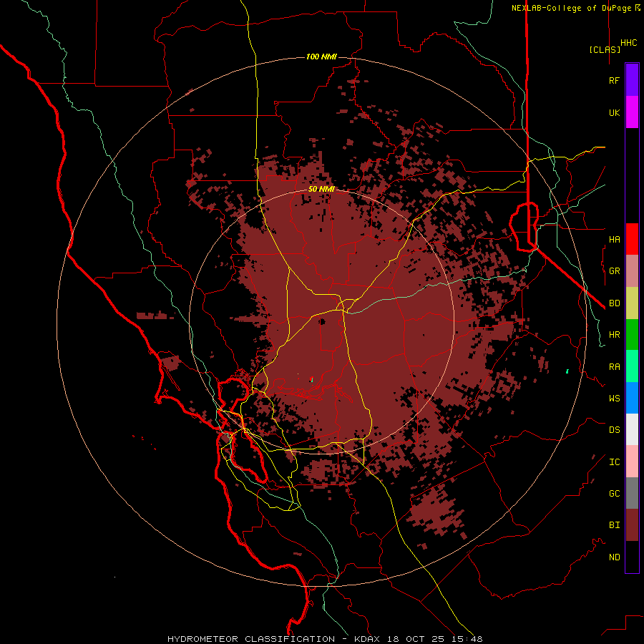Click the HA legend label

click(614, 239)
